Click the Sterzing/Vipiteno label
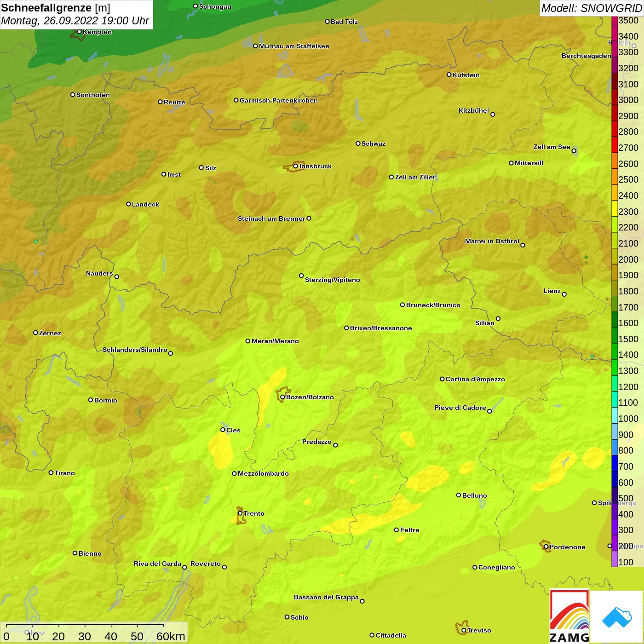The image size is (644, 644). coord(333,280)
